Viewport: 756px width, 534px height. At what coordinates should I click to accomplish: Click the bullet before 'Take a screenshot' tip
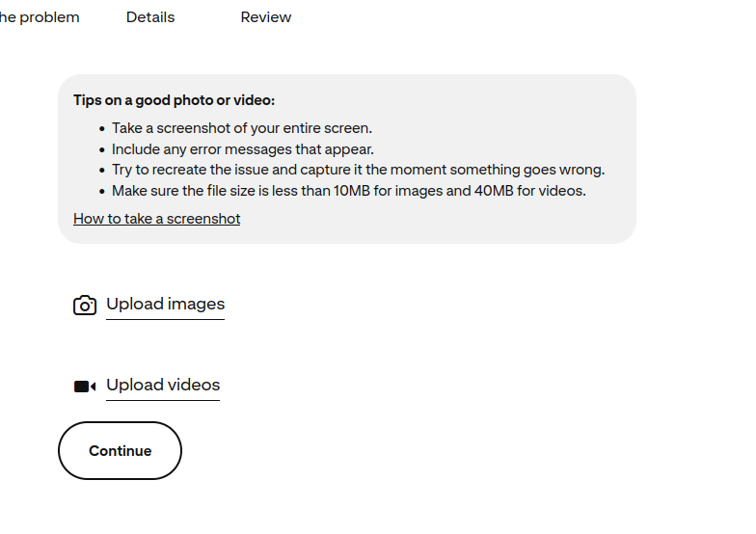click(x=102, y=128)
